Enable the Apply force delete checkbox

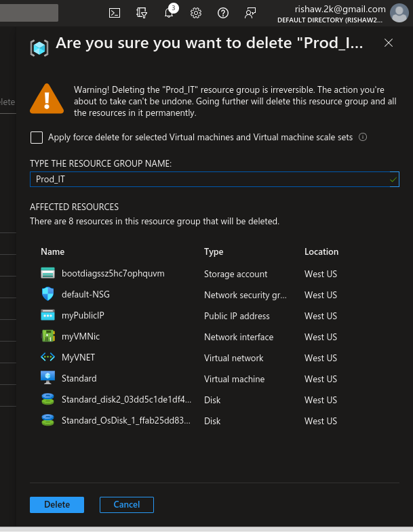point(37,138)
